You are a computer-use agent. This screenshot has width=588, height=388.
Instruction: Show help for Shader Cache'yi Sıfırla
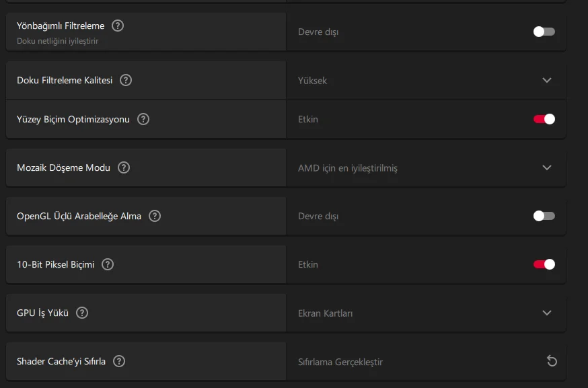click(119, 361)
